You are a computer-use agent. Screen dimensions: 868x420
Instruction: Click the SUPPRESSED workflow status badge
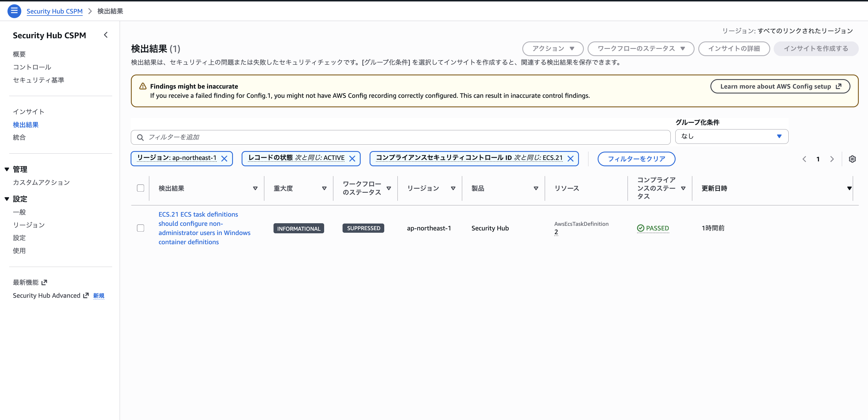[363, 228]
